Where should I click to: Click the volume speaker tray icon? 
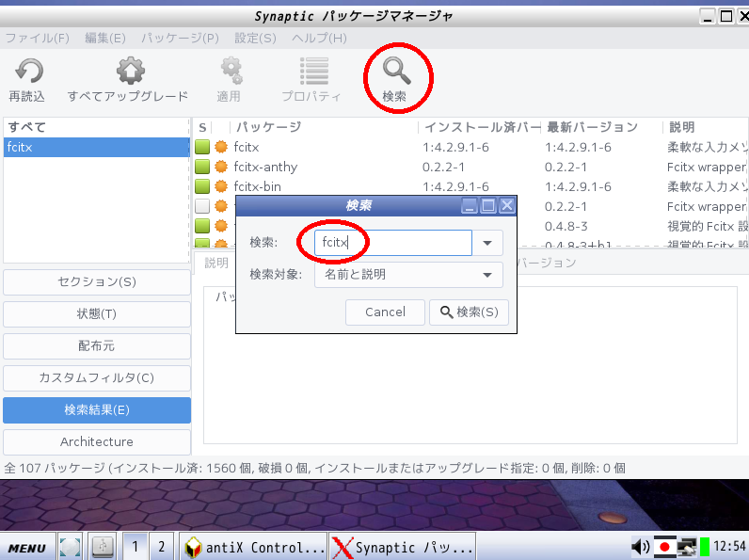point(641,547)
